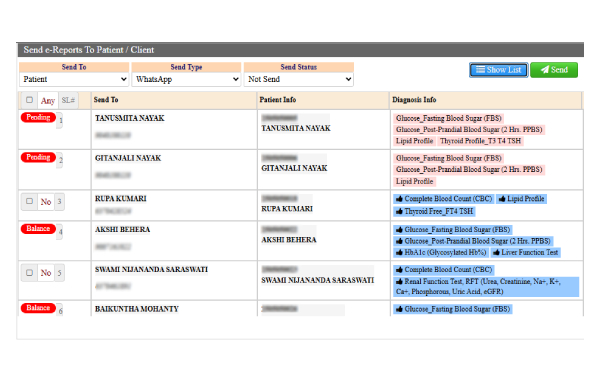Click SWAMI NIJANANDA SARASWATI in Patient Info column
Viewport: 600px width, 381px height.
click(318, 280)
